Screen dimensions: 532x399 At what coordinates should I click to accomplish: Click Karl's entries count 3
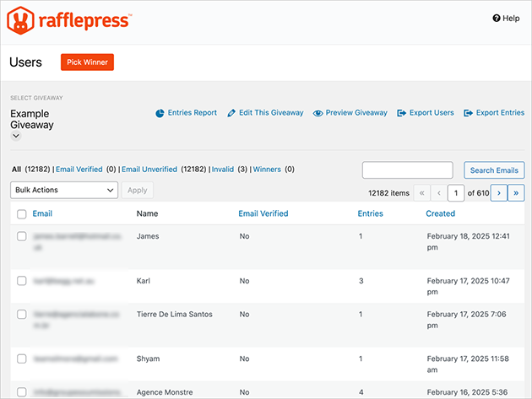pyautogui.click(x=361, y=281)
